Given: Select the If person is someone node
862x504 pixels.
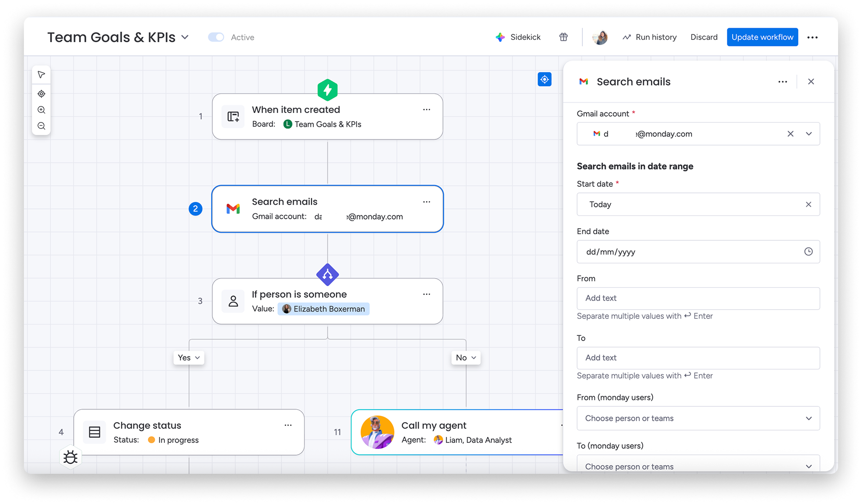Looking at the screenshot, I should pyautogui.click(x=328, y=302).
